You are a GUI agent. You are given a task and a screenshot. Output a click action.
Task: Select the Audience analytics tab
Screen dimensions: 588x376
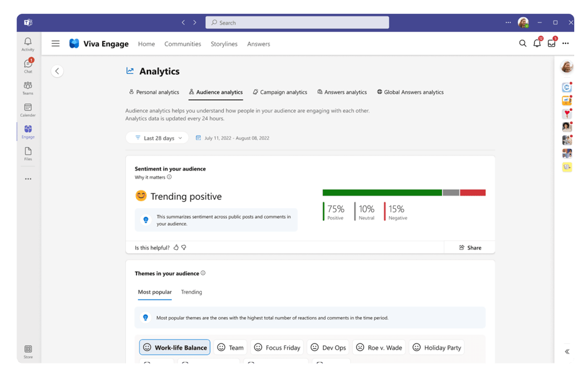[x=216, y=92]
